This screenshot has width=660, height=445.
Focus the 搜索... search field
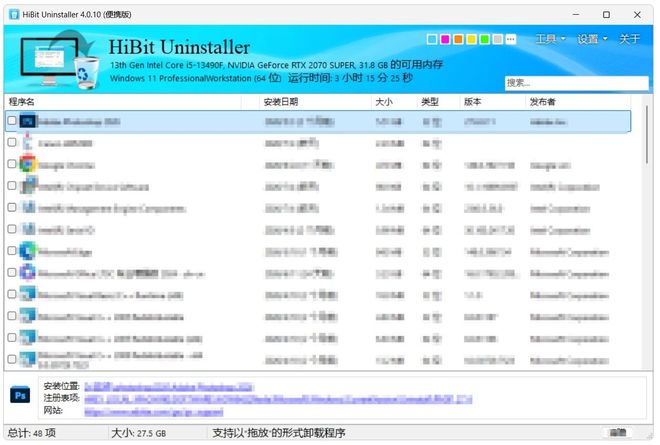(576, 83)
